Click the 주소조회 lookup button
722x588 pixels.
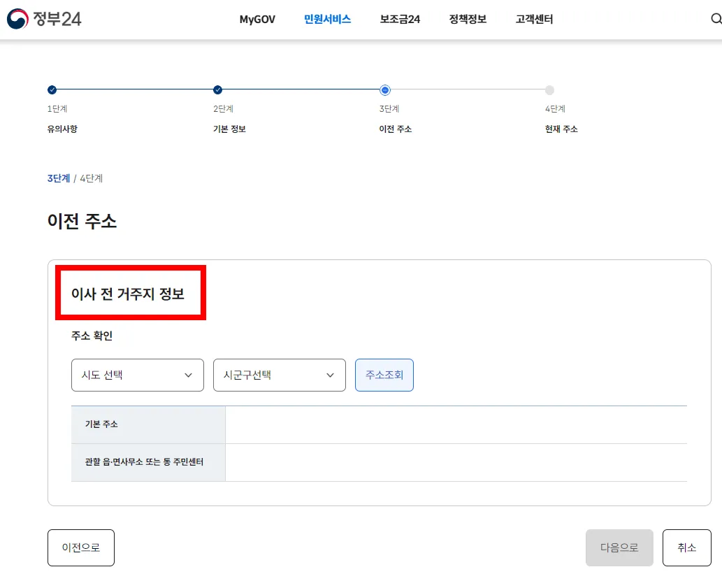384,375
